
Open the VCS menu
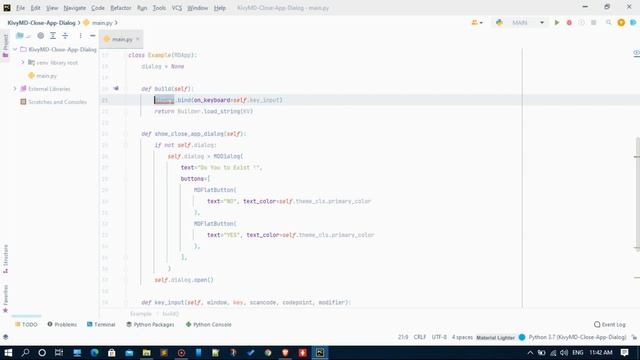[x=177, y=8]
